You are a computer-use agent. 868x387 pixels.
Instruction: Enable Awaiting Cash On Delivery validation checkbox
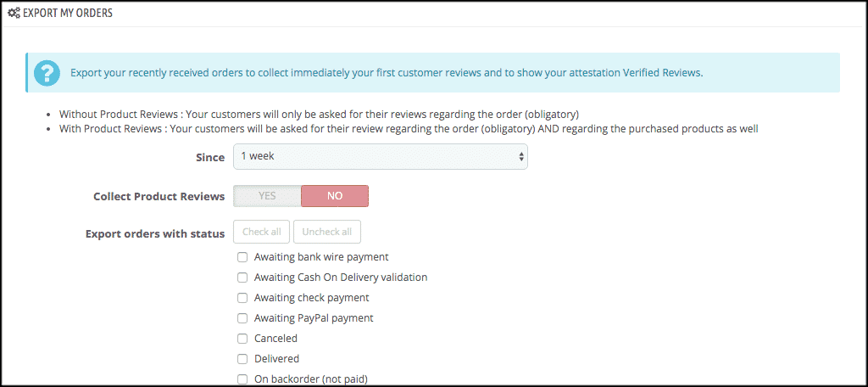point(242,278)
